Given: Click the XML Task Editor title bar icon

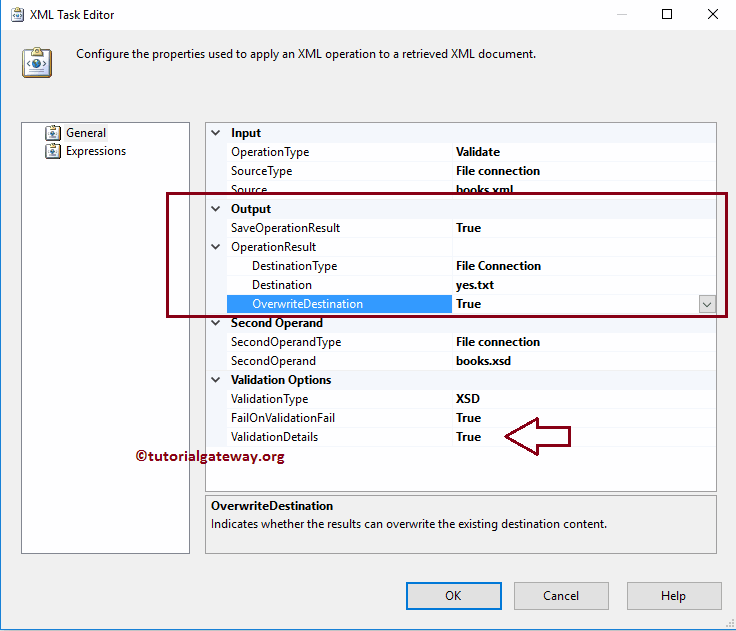Looking at the screenshot, I should pyautogui.click(x=17, y=15).
